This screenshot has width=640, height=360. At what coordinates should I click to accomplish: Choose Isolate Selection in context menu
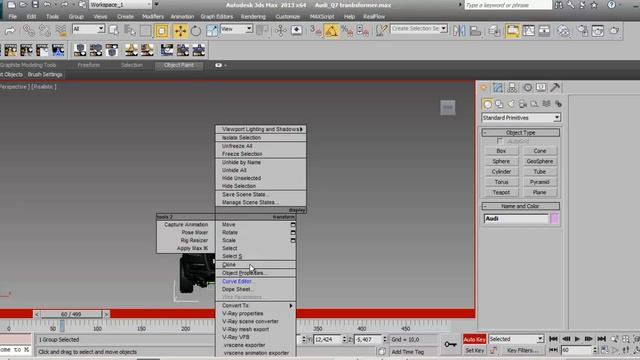point(261,138)
